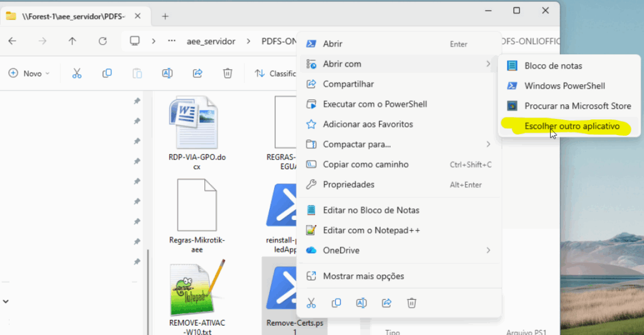Go up one folder level
This screenshot has height=335, width=644.
pyautogui.click(x=72, y=41)
